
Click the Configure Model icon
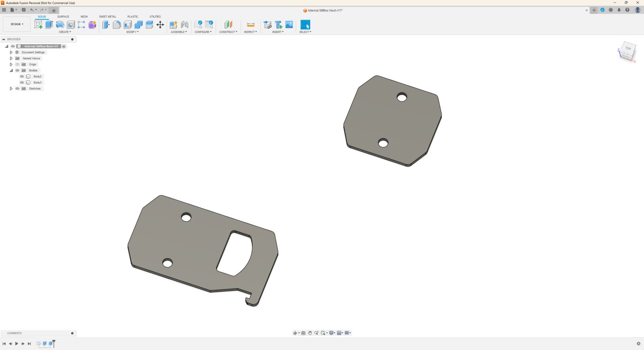click(198, 25)
